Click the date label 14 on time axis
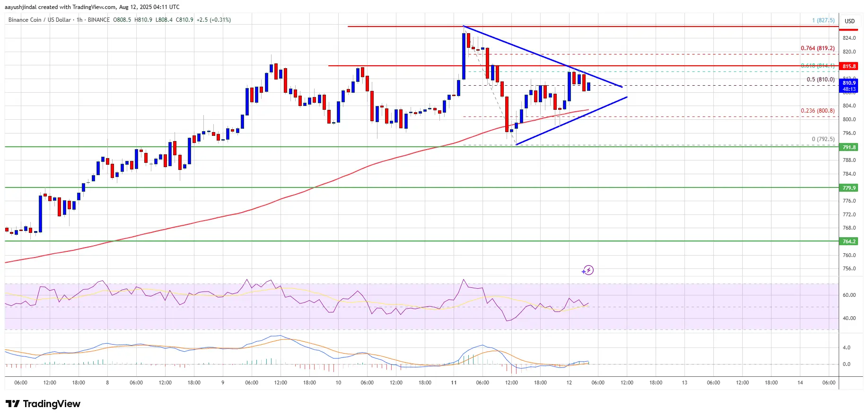The width and height of the screenshot is (868, 418). (x=800, y=382)
